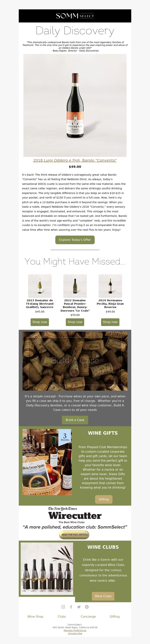Open the 2018 Luigi Oddero Barolo link
This screenshot has height=644, width=150.
click(x=75, y=160)
